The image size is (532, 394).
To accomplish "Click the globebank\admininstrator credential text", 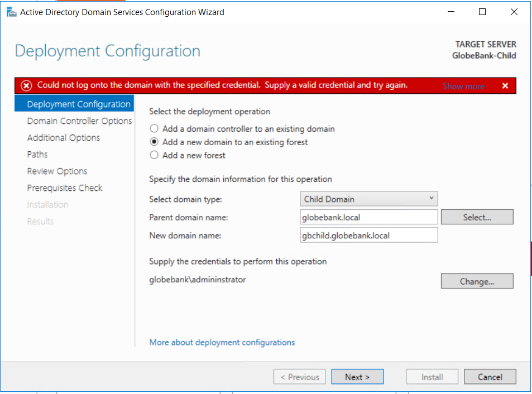I will click(198, 280).
